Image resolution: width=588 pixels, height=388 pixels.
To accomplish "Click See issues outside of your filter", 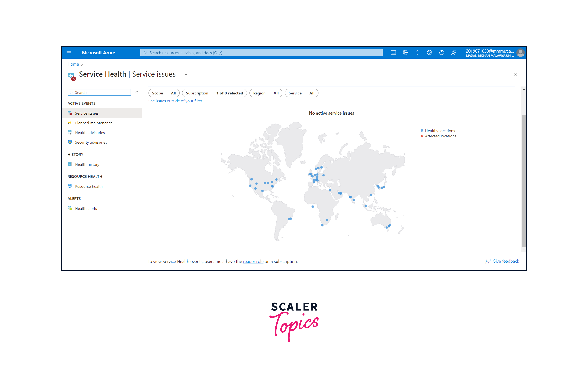I will click(x=175, y=101).
